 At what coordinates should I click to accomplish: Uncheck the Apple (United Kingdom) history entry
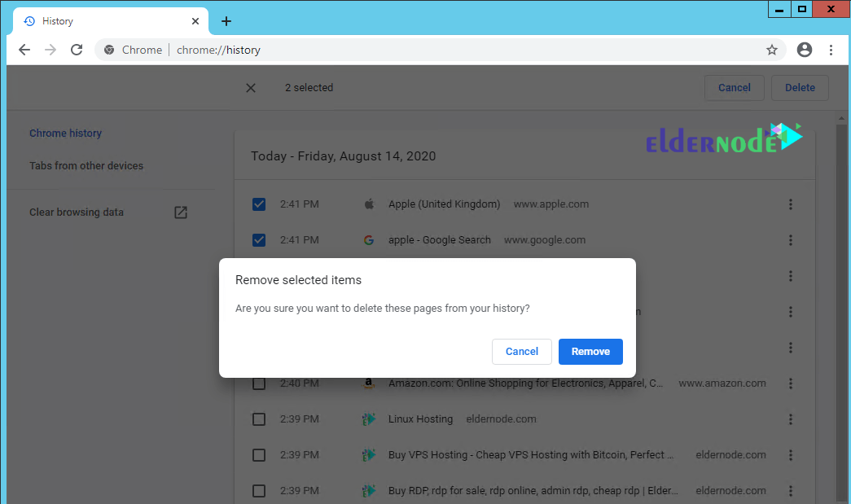(x=259, y=204)
